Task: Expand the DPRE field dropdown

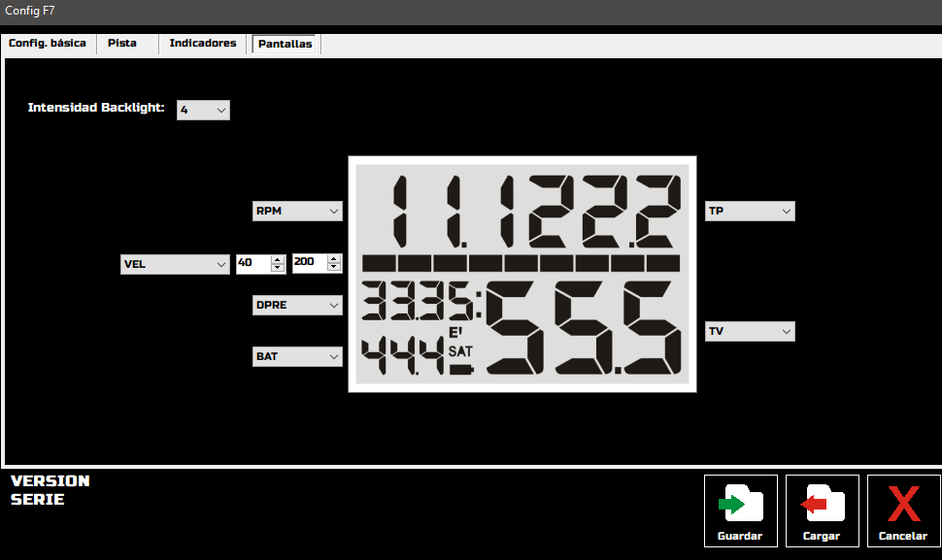Action: pyautogui.click(x=297, y=305)
